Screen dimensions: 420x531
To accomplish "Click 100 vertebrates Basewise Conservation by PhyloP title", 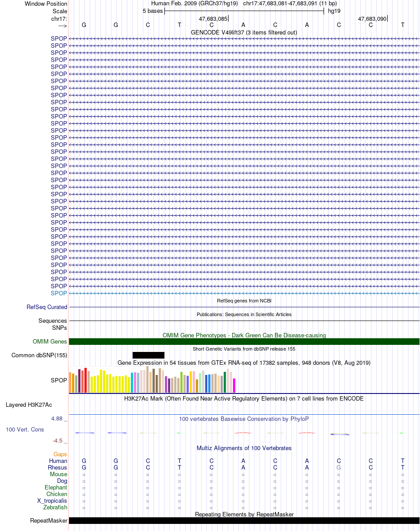I will click(244, 419).
